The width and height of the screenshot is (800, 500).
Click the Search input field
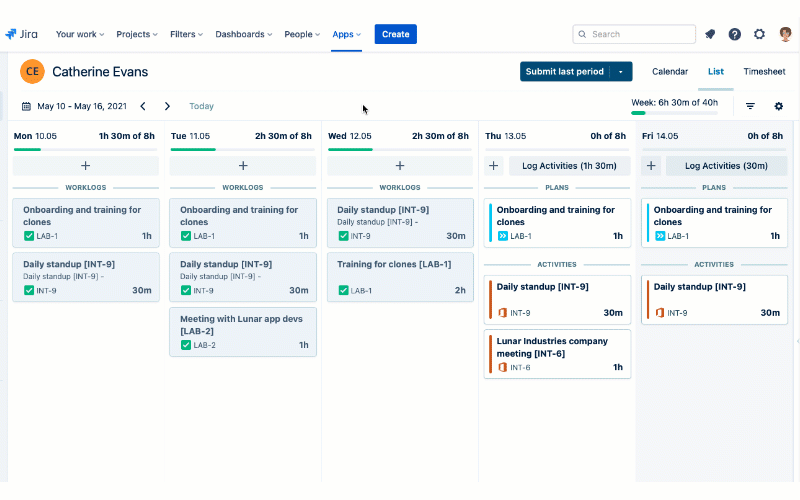click(640, 34)
